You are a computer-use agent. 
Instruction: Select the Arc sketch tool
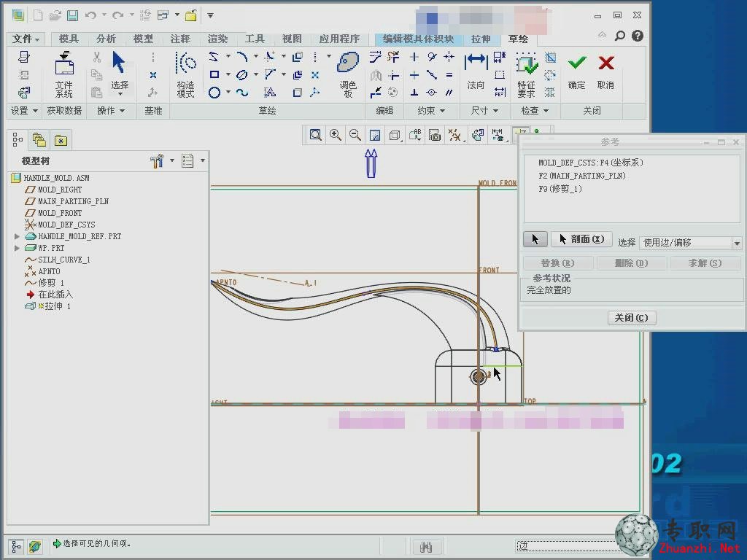click(242, 57)
